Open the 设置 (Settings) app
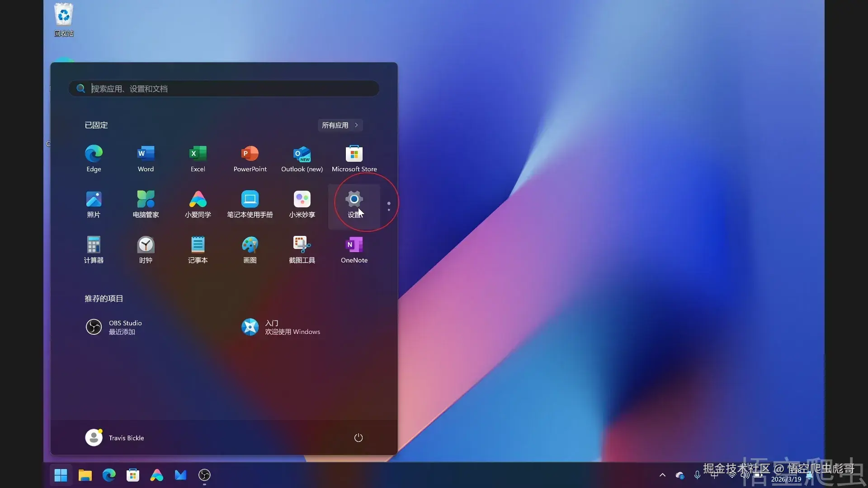 (354, 204)
